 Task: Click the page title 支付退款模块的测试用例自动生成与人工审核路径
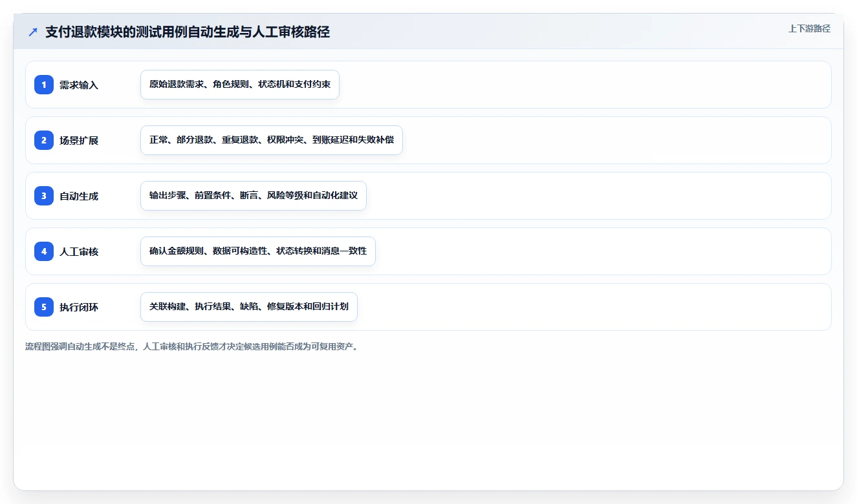(188, 32)
